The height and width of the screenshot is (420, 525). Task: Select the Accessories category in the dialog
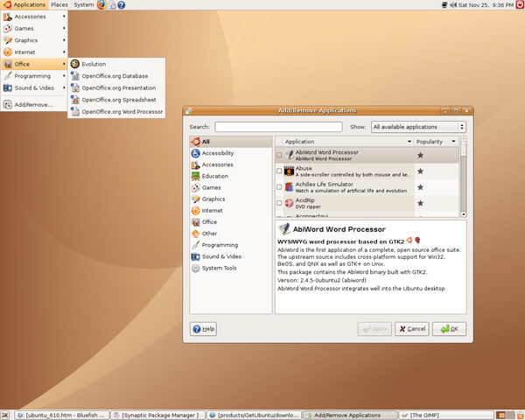tap(231, 164)
